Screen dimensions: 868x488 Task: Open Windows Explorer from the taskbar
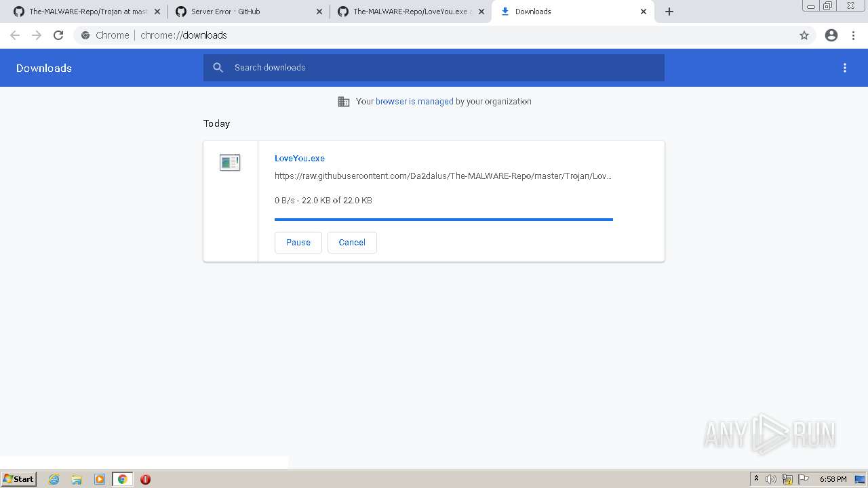(77, 479)
